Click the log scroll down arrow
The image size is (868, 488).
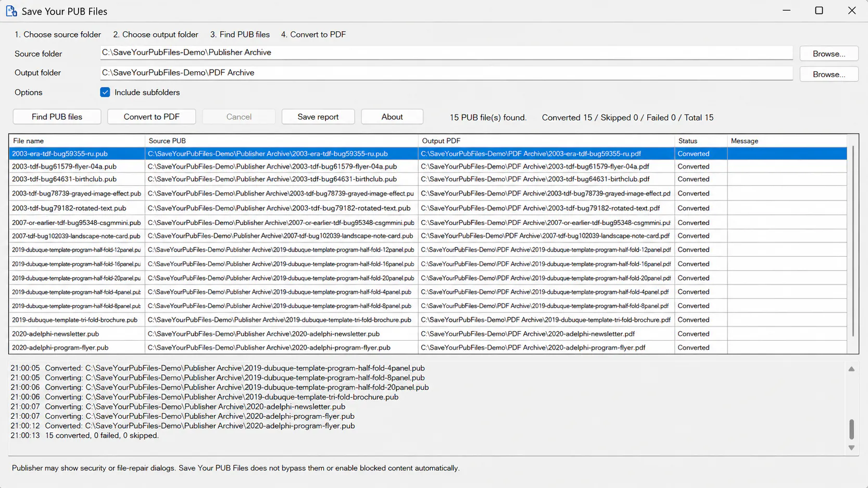851,448
